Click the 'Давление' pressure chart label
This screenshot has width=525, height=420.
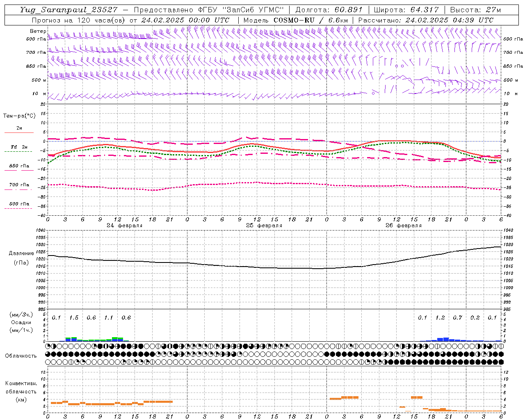[x=21, y=253]
